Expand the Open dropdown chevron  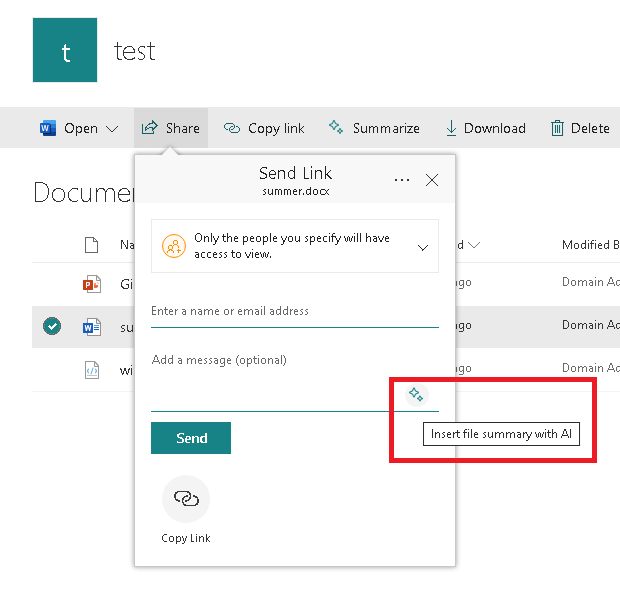112,129
